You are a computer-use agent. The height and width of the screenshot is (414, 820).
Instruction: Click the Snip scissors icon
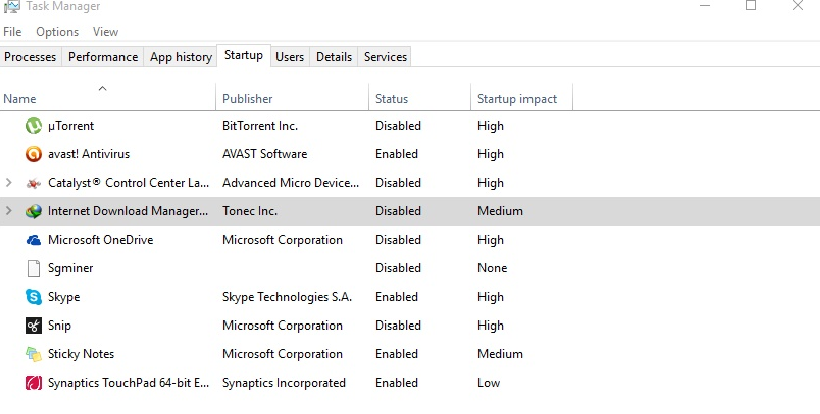(34, 326)
